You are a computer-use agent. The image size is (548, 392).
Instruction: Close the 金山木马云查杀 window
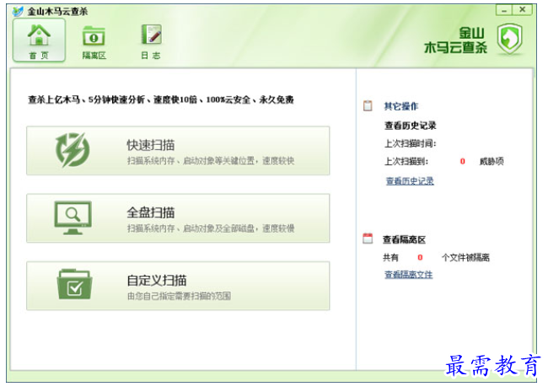(x=522, y=10)
